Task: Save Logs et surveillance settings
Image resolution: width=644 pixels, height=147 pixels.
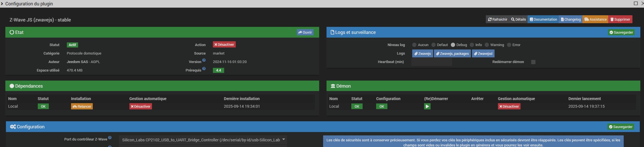Action: pos(621,32)
